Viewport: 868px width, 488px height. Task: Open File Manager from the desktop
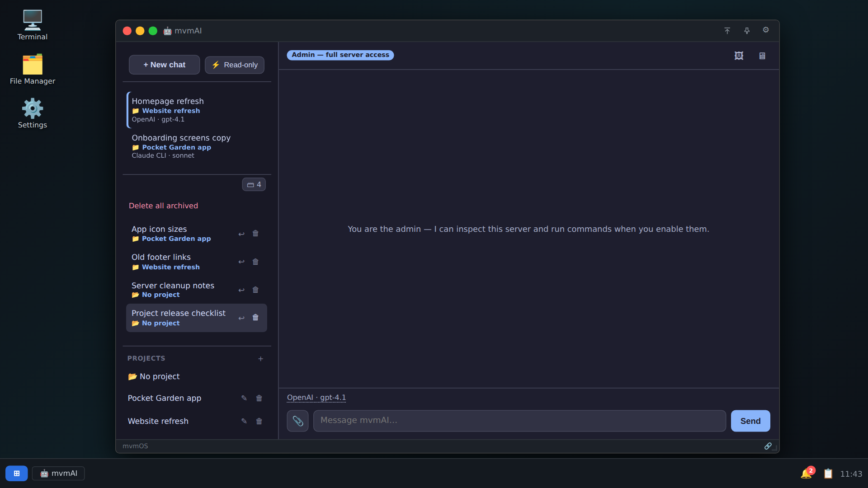[x=33, y=69]
